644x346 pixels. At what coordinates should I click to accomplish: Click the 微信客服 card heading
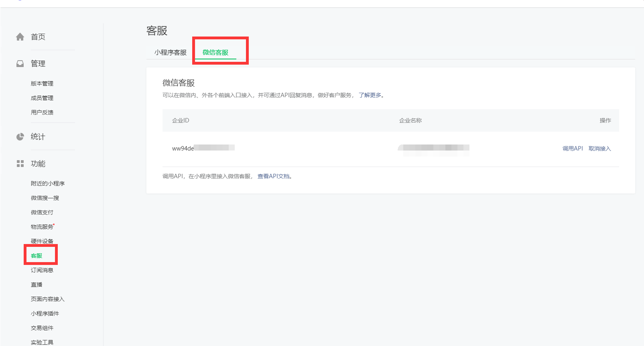pyautogui.click(x=179, y=83)
